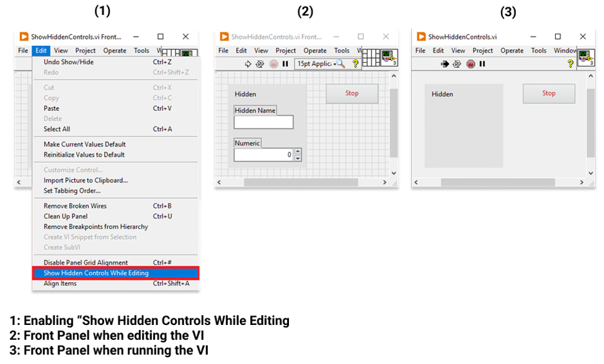Click the Text Settings magnifier icon
This screenshot has width=604, height=364.
340,64
